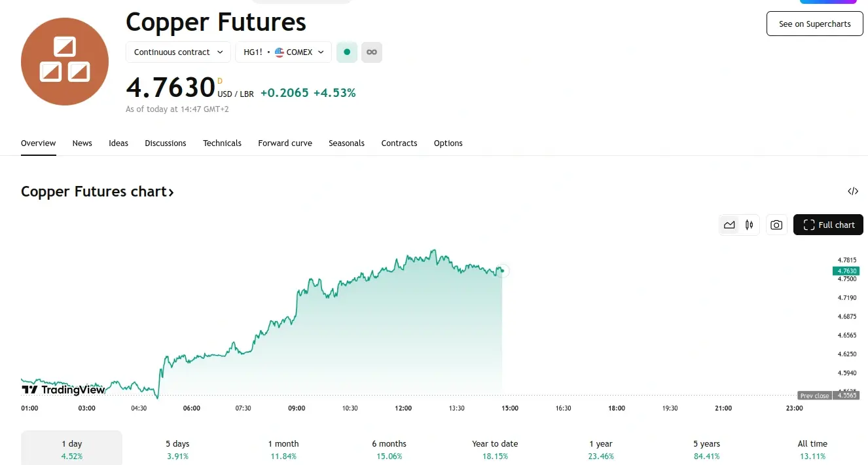Click the current price 4.7630 label on axis
868x465 pixels.
pyautogui.click(x=846, y=270)
